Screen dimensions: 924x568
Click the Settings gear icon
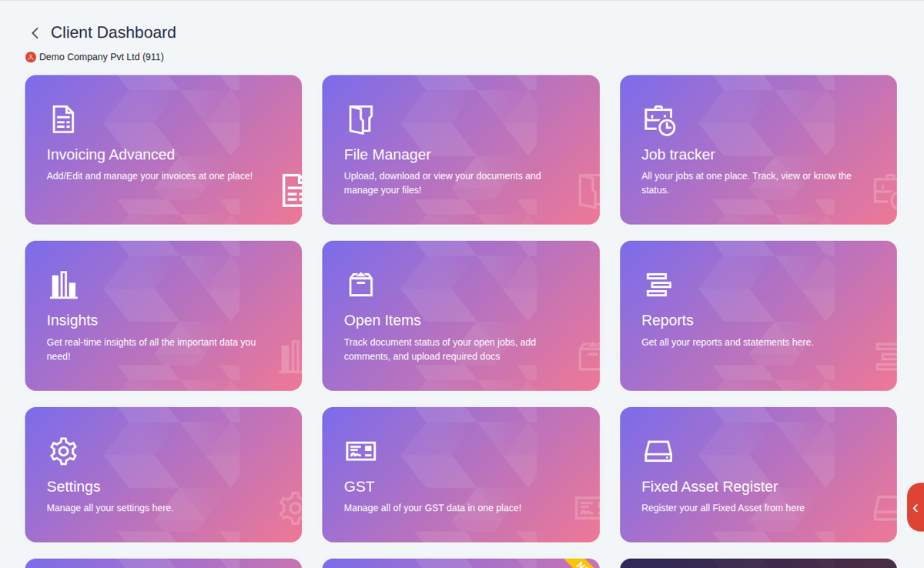coord(63,451)
